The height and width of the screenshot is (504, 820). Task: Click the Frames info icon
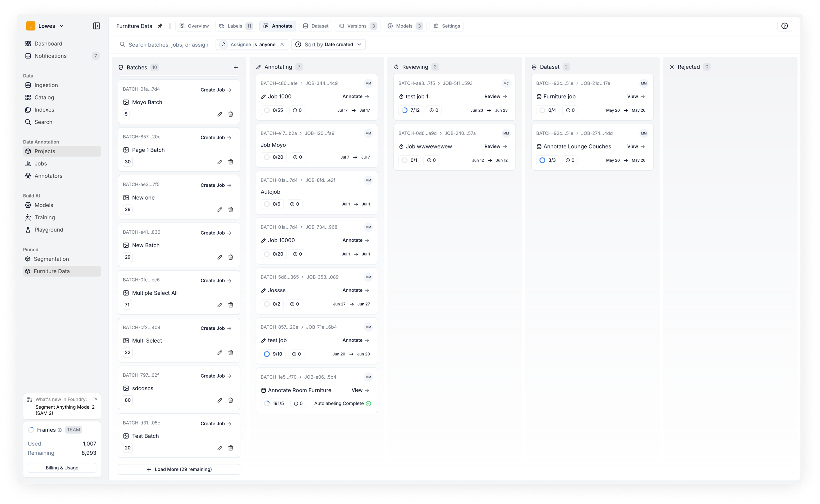click(60, 430)
